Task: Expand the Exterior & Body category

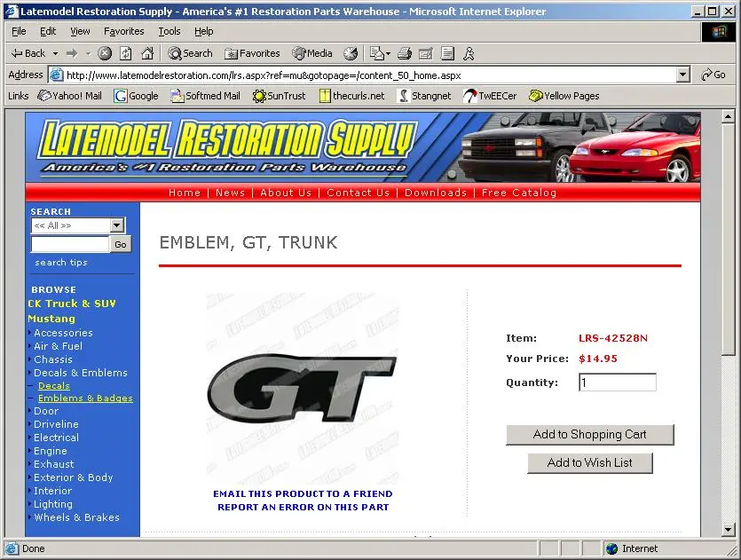Action: [x=74, y=477]
